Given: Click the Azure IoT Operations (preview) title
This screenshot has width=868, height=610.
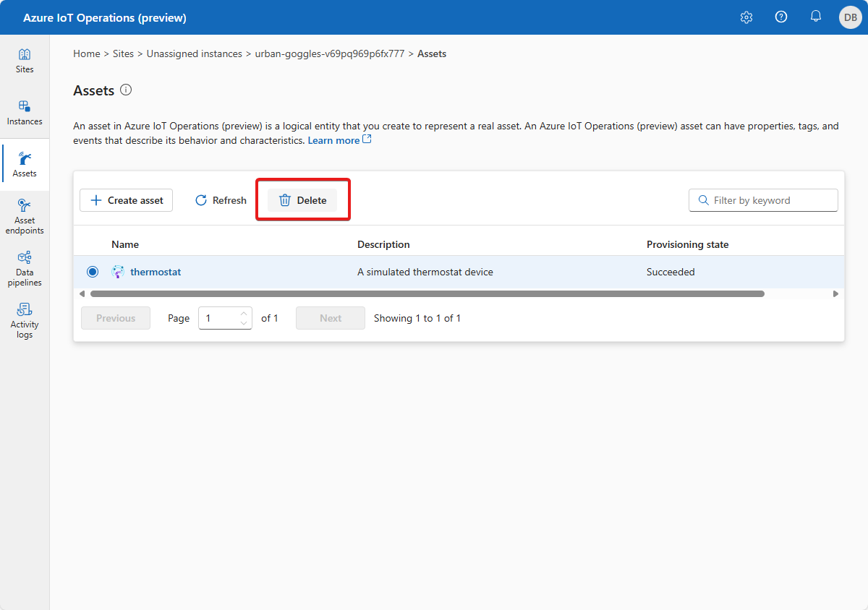Looking at the screenshot, I should click(105, 17).
